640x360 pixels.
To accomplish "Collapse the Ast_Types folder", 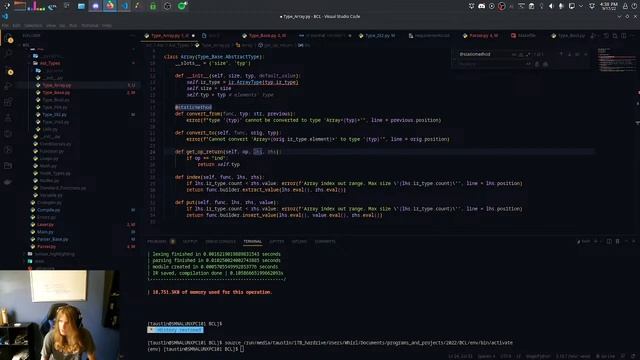I will (50, 63).
